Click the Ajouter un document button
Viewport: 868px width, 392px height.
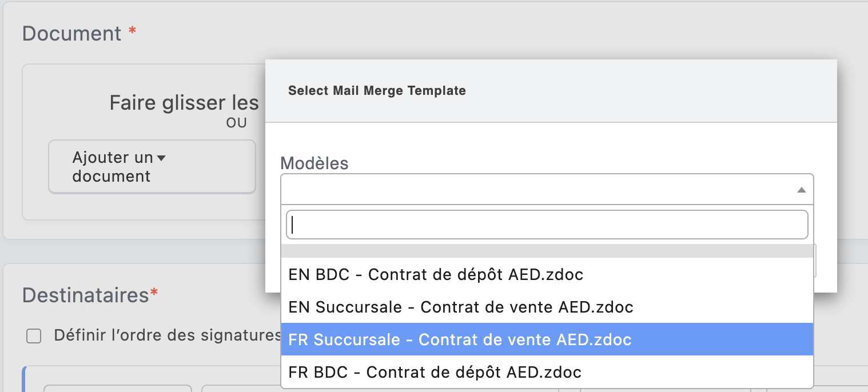tap(113, 166)
